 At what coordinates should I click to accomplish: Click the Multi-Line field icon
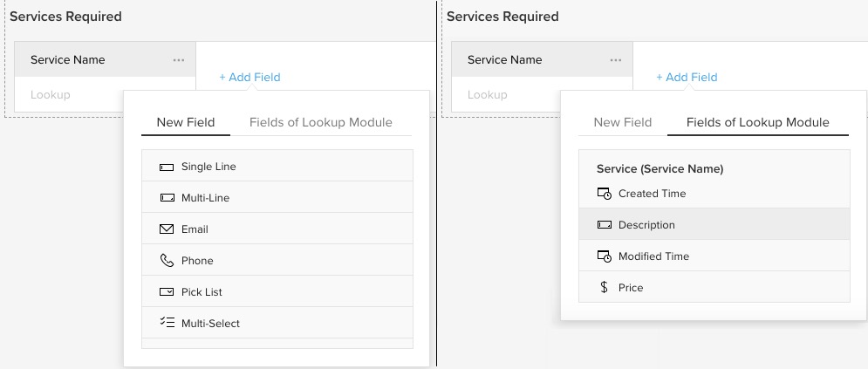(x=167, y=198)
